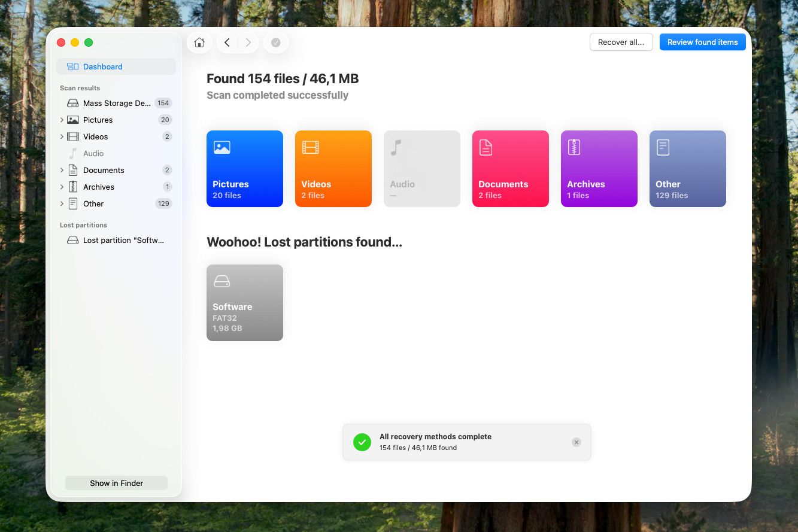Select the Audio row label in the sidebar
The image size is (798, 532).
[93, 153]
